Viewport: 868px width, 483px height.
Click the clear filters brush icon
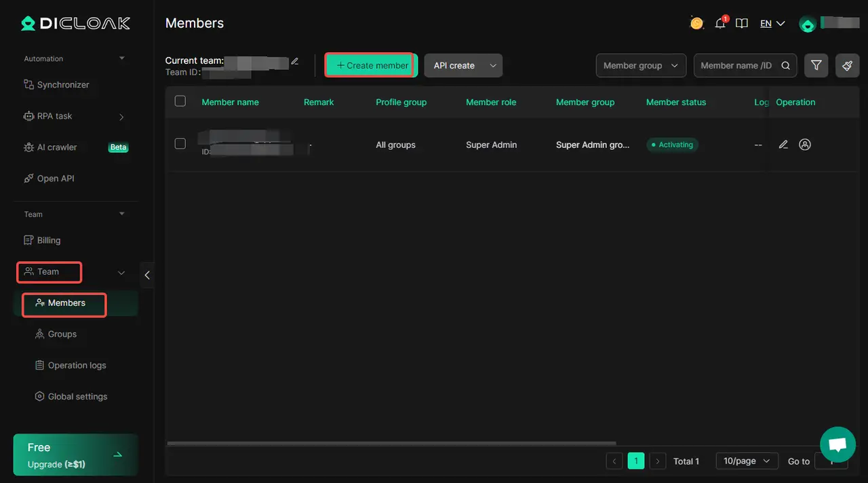(847, 66)
